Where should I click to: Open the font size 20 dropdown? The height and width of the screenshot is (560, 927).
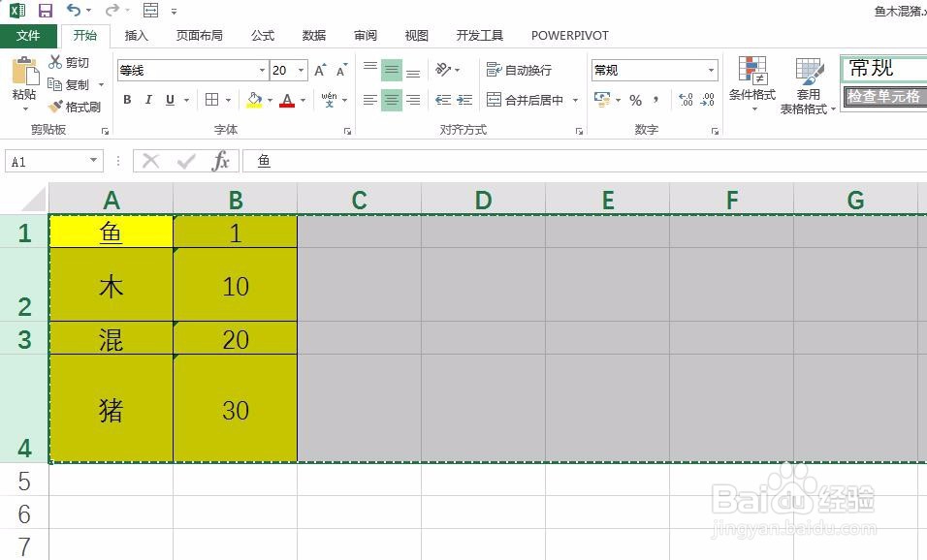(301, 71)
